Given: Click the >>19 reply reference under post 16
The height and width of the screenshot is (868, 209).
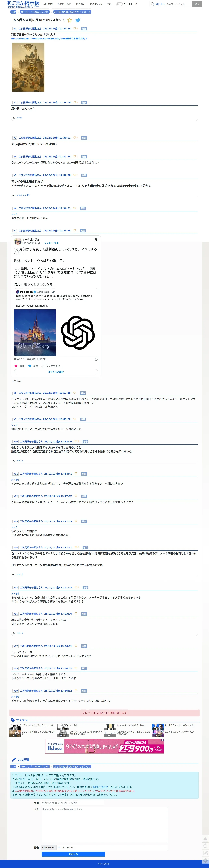Looking at the screenshot, I should [20, 633].
